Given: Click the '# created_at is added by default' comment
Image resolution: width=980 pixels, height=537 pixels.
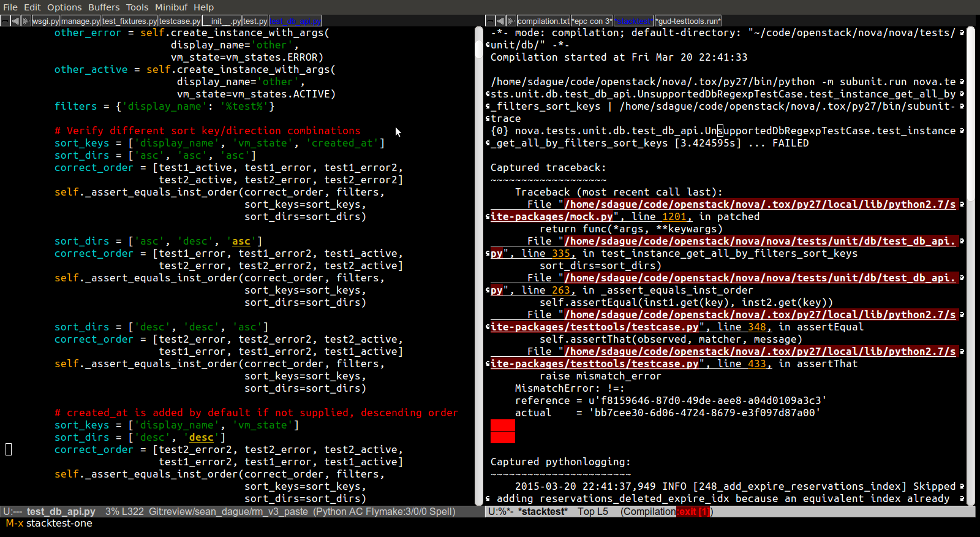Looking at the screenshot, I should pos(257,413).
